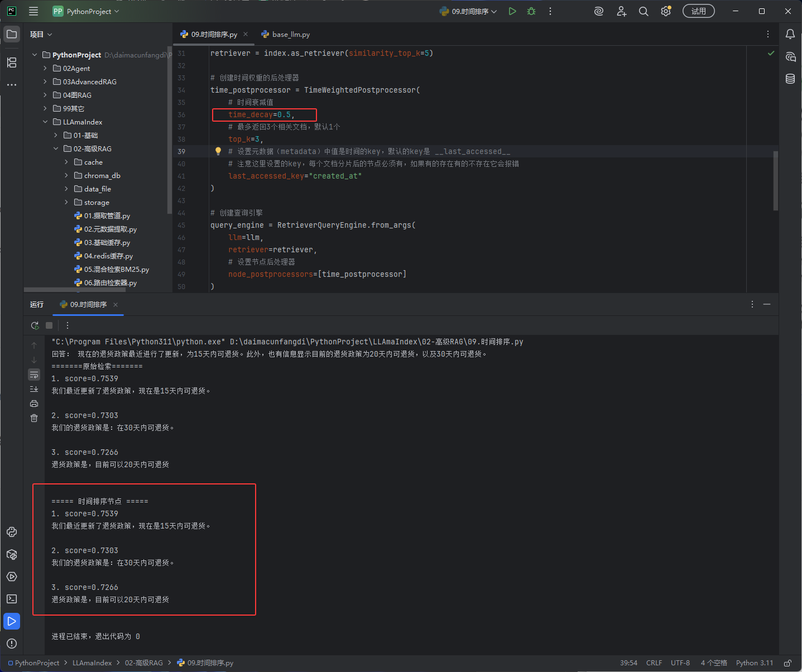
Task: Open the Database tool window icon
Action: pos(790,79)
